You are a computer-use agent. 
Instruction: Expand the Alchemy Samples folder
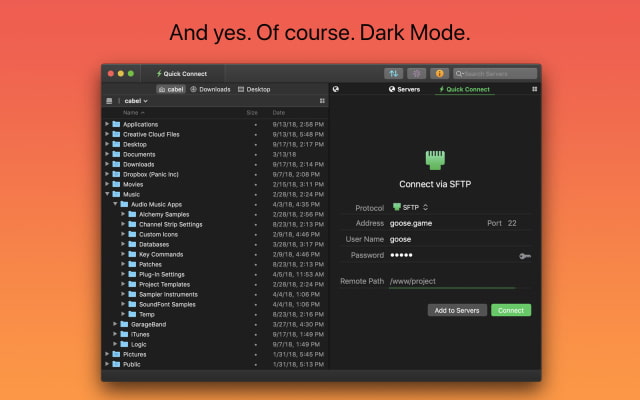coord(123,214)
